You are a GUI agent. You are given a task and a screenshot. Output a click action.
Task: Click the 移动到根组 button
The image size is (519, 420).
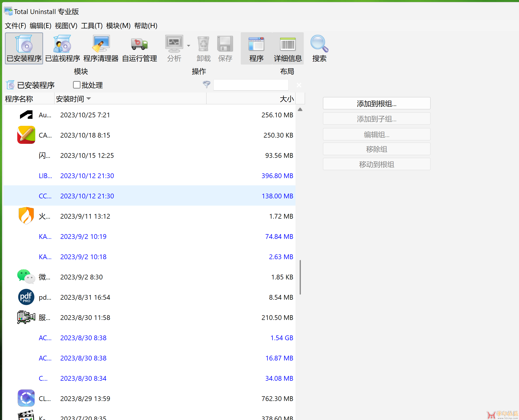coord(376,164)
